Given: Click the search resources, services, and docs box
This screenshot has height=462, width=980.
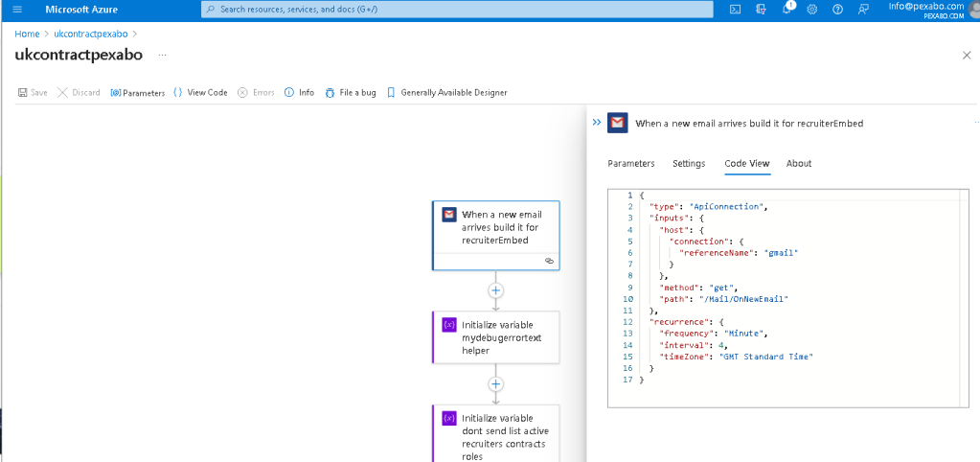Looking at the screenshot, I should tap(457, 10).
